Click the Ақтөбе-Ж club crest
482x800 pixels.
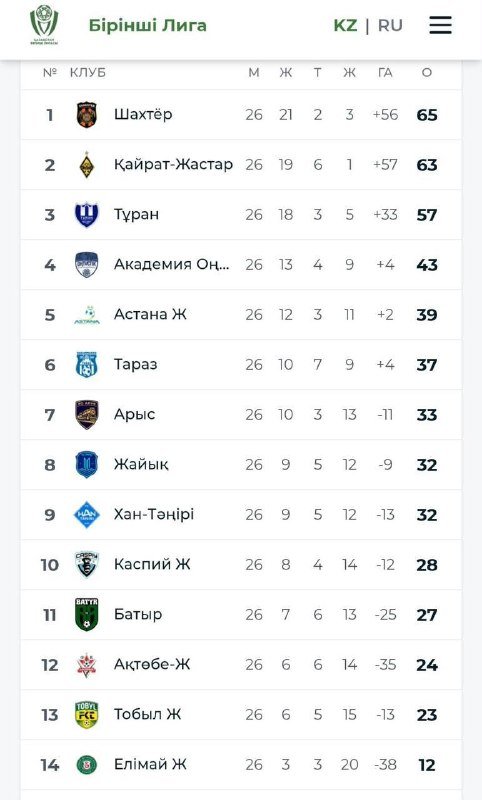tap(87, 665)
